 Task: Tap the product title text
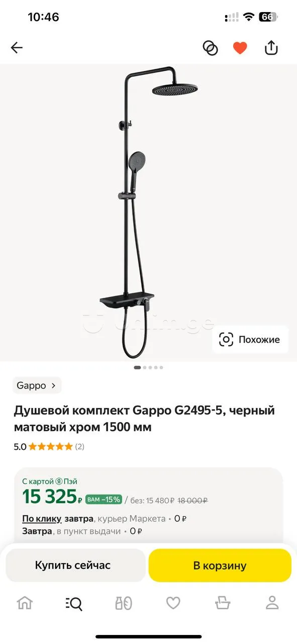(144, 419)
